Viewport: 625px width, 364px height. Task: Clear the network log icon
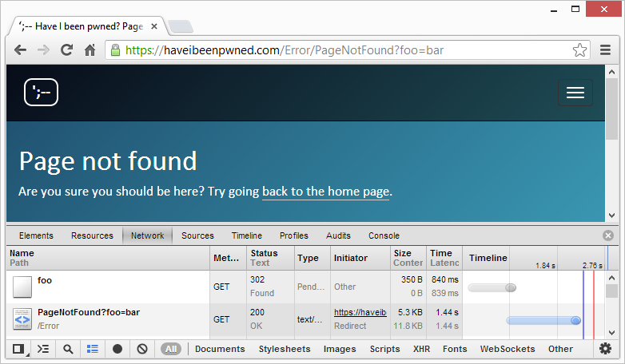142,350
